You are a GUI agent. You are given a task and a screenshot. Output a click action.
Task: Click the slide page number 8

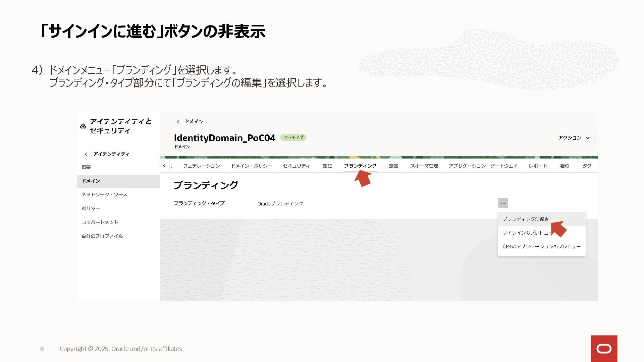point(42,349)
